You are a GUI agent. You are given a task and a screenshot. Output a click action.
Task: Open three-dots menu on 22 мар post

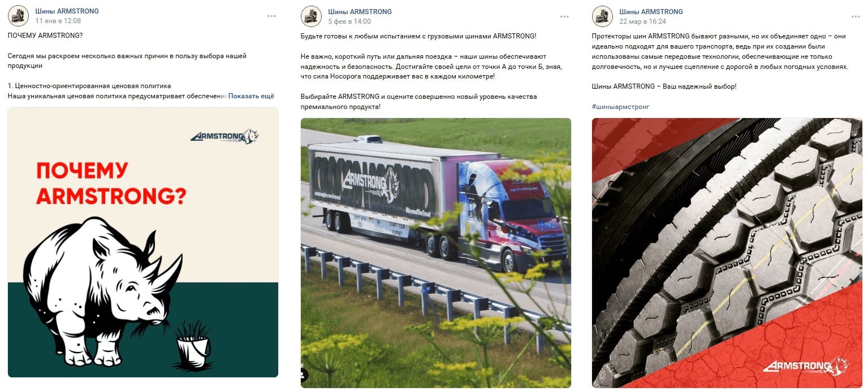tap(856, 16)
